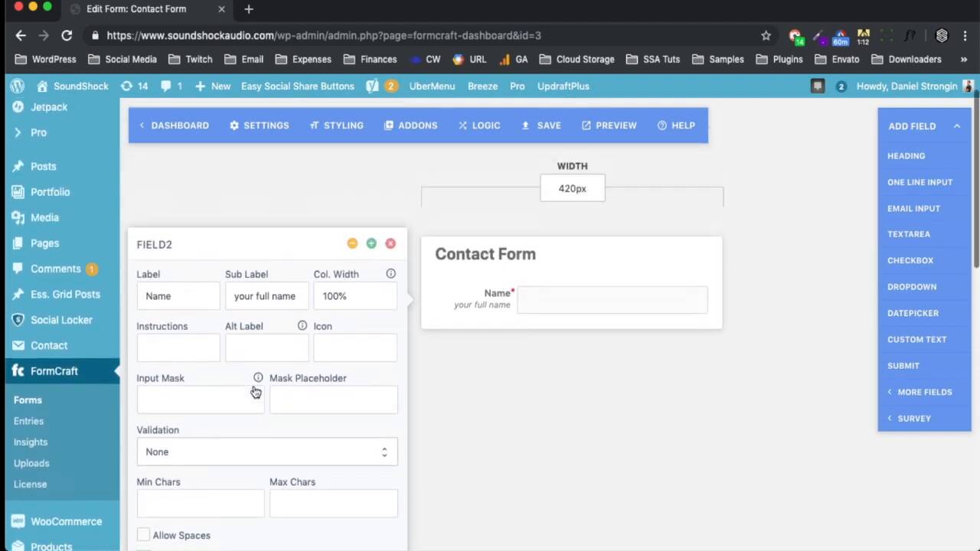Click the Col. Width input field
The width and height of the screenshot is (980, 551).
(x=355, y=296)
